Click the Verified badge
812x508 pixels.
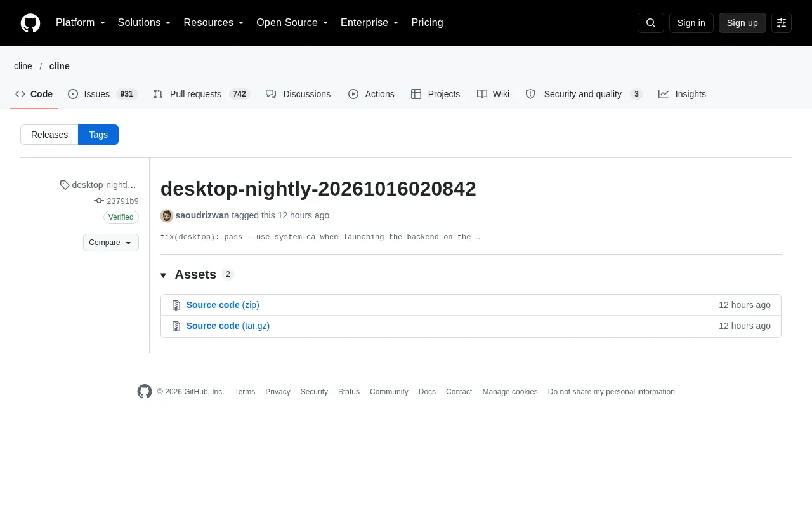(x=121, y=217)
